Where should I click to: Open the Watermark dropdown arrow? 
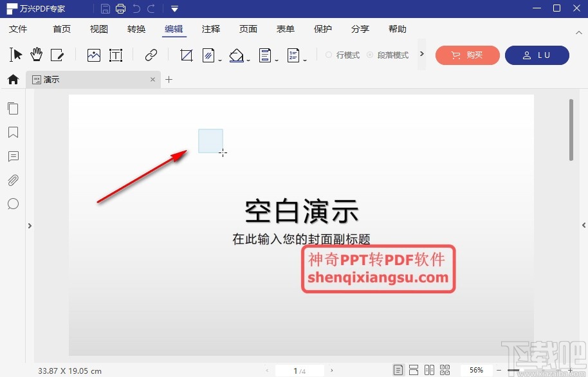tap(220, 59)
